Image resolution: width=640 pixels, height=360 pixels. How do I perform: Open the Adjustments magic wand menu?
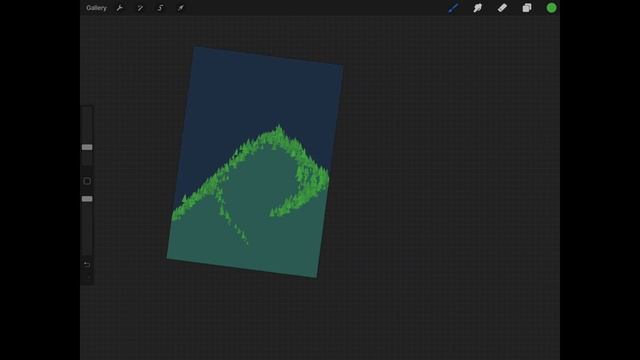click(x=140, y=8)
